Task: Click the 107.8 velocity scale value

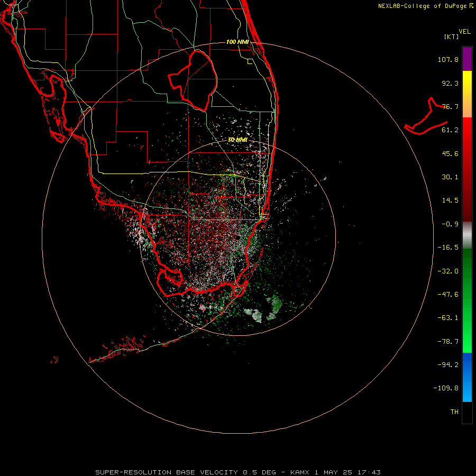Action: coord(448,59)
